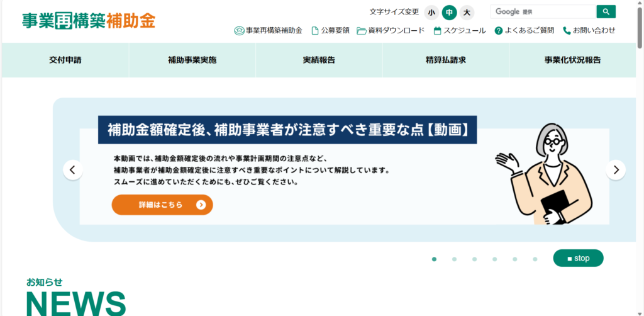644x316 pixels.
Task: Click the orange 詳細はこちら button
Action: click(162, 205)
